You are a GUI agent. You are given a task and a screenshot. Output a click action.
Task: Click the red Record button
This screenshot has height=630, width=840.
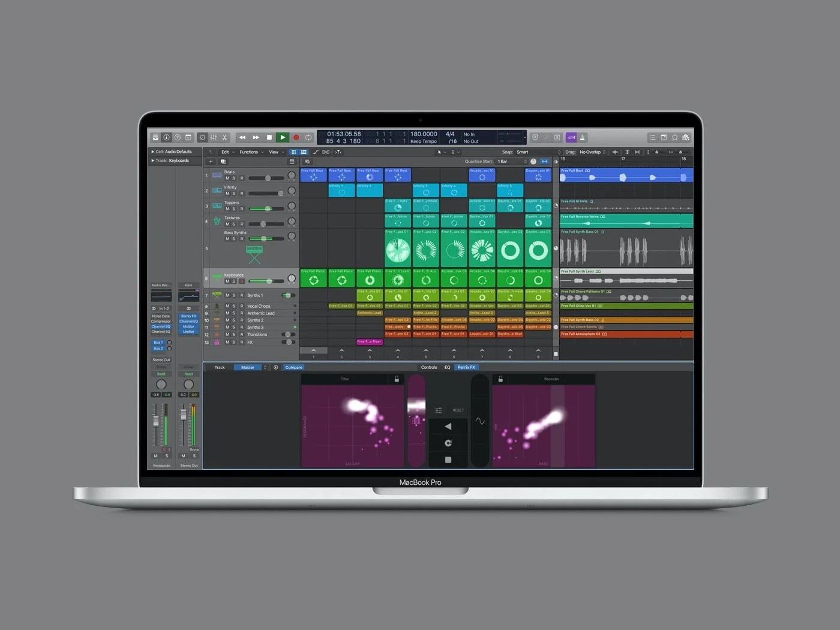296,137
